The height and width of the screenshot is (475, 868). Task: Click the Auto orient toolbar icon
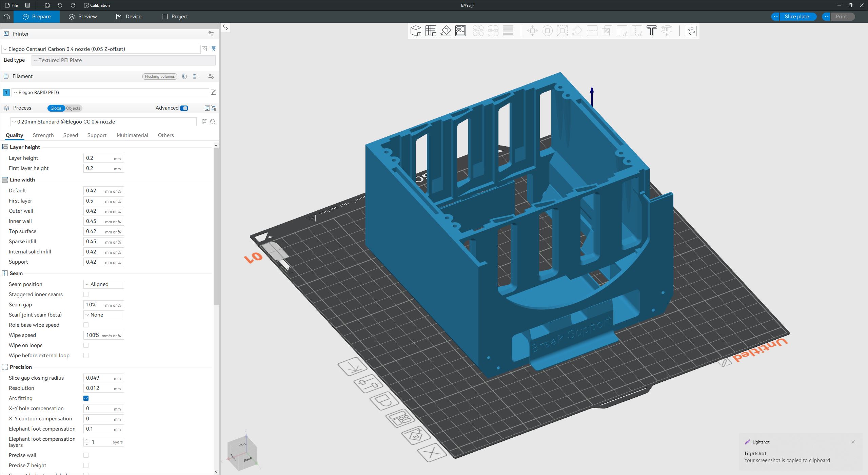(x=446, y=31)
